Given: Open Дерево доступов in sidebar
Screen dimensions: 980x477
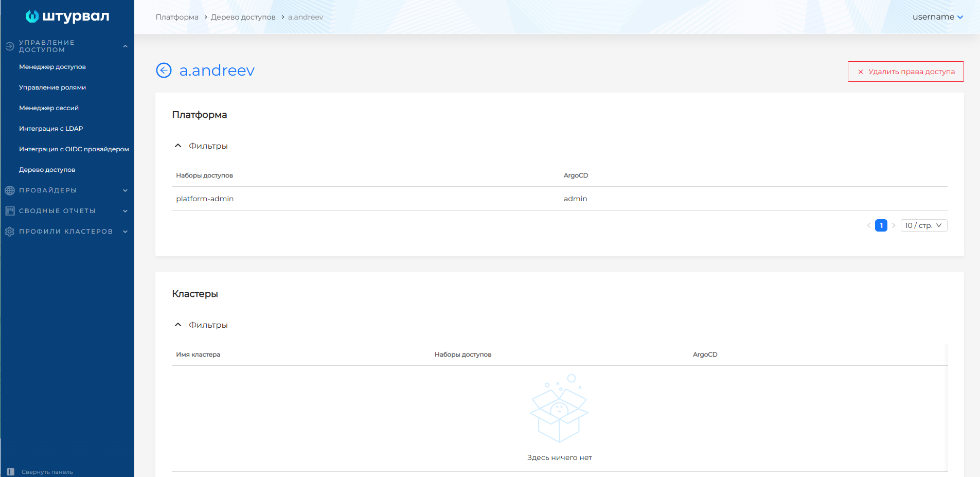Looking at the screenshot, I should (x=47, y=170).
